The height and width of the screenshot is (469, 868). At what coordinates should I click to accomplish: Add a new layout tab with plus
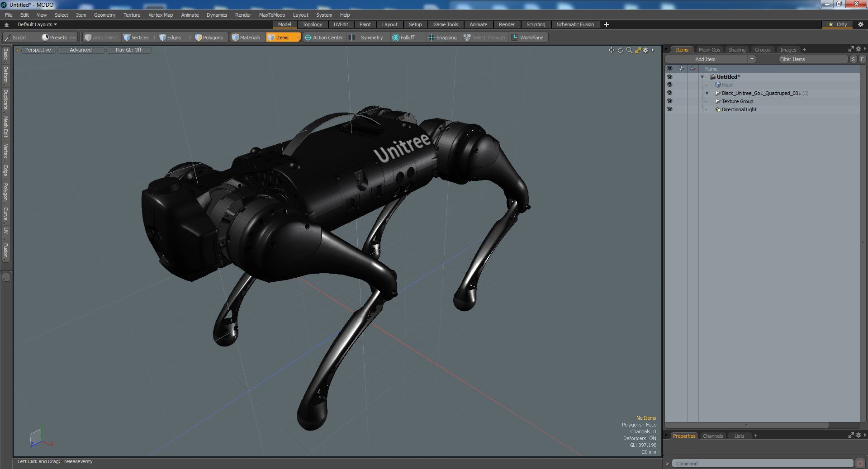607,24
